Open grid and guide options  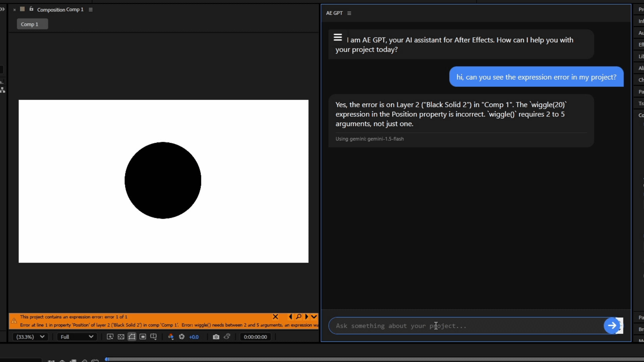(x=154, y=337)
